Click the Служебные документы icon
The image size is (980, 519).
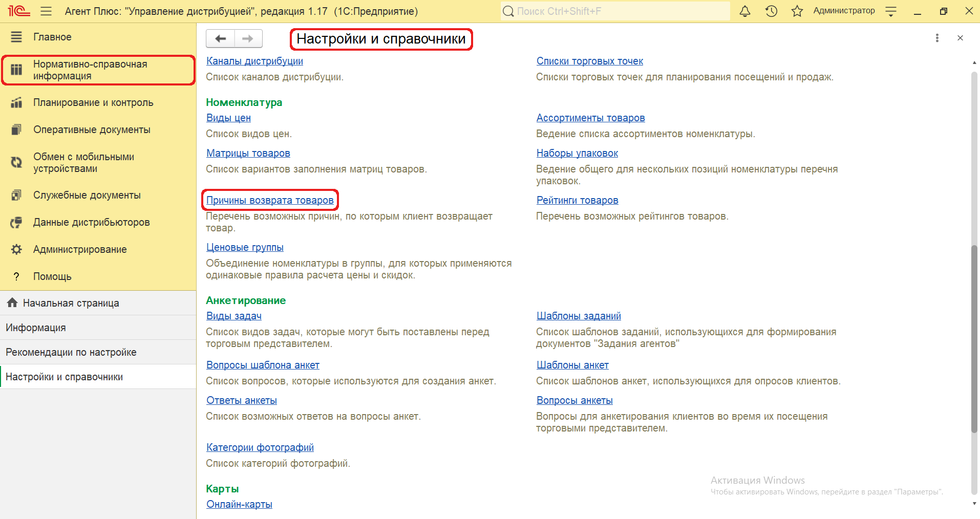(16, 195)
